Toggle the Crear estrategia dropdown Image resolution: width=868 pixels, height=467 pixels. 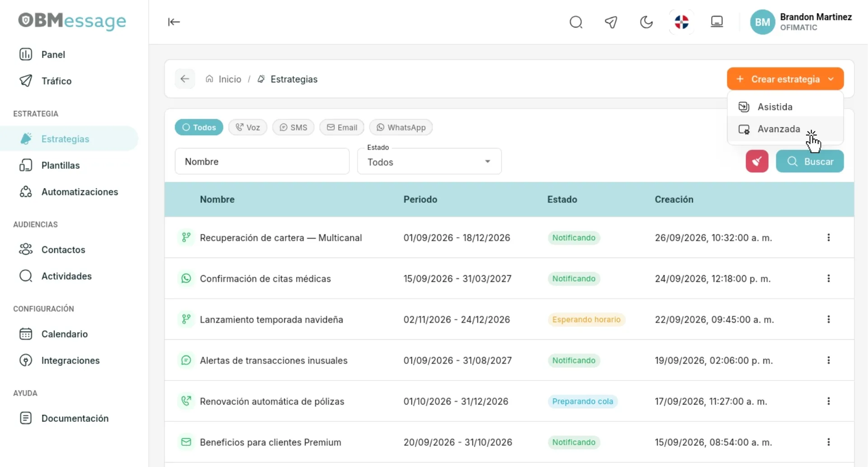(x=785, y=79)
